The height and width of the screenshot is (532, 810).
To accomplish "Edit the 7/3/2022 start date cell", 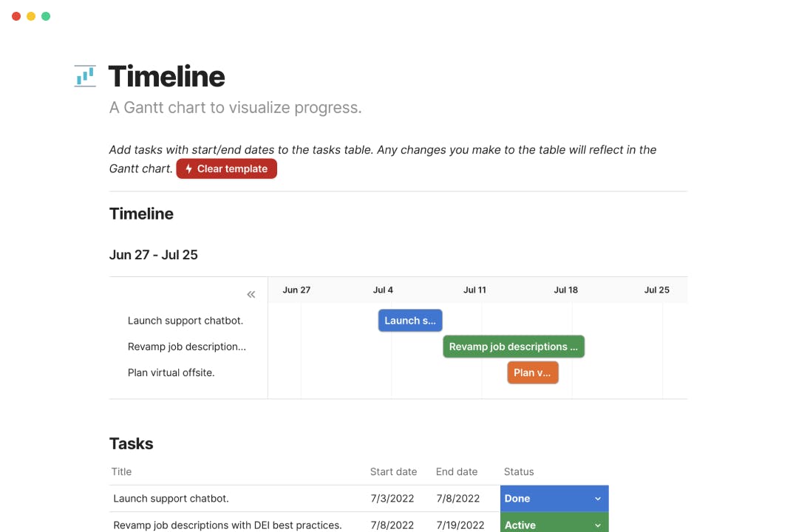I will 393,499.
